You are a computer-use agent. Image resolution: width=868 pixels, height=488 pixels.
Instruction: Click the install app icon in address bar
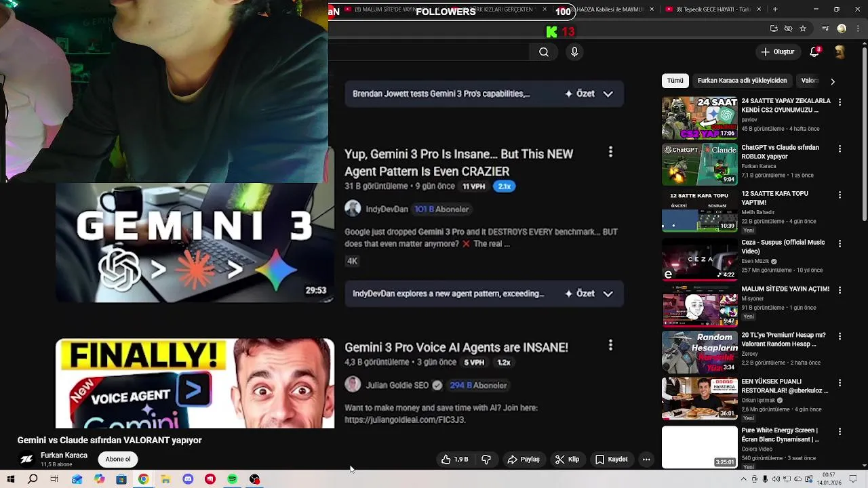coord(774,28)
